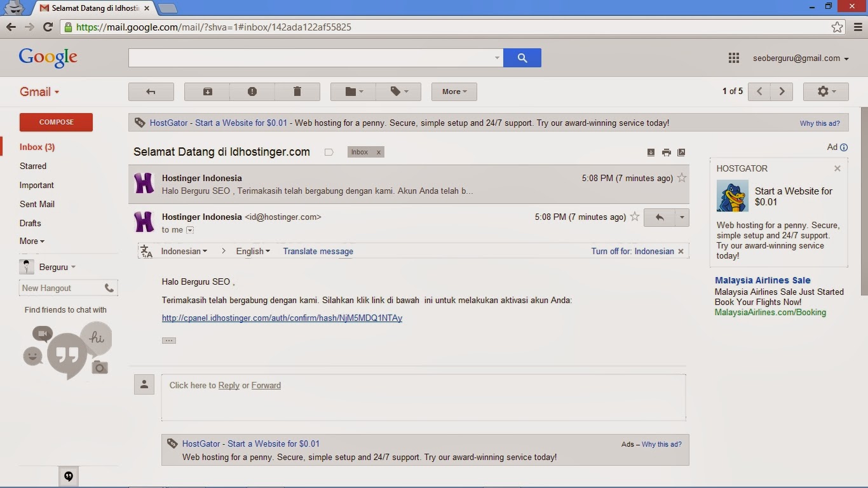Open conversation in new window
Image resolution: width=868 pixels, height=488 pixels.
pyautogui.click(x=681, y=152)
